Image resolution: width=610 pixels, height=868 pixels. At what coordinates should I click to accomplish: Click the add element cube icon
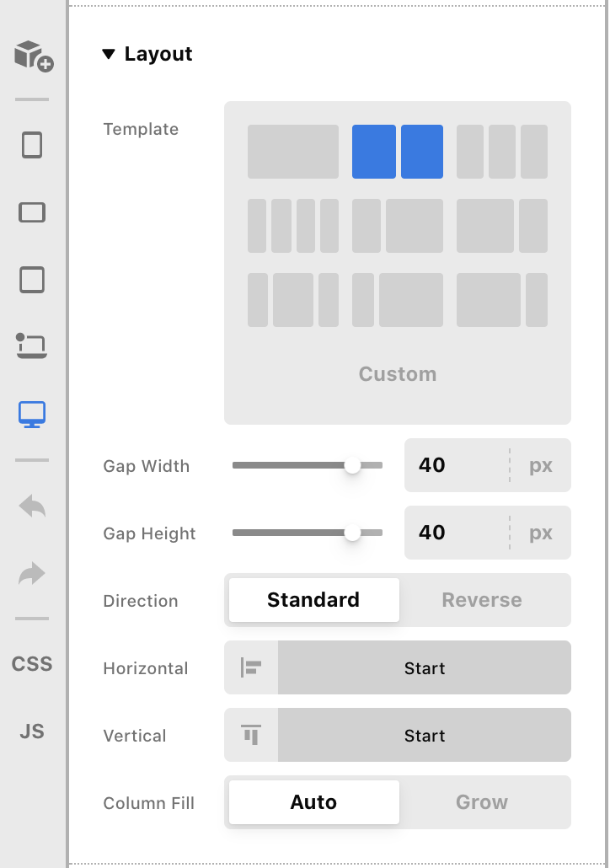pyautogui.click(x=33, y=56)
